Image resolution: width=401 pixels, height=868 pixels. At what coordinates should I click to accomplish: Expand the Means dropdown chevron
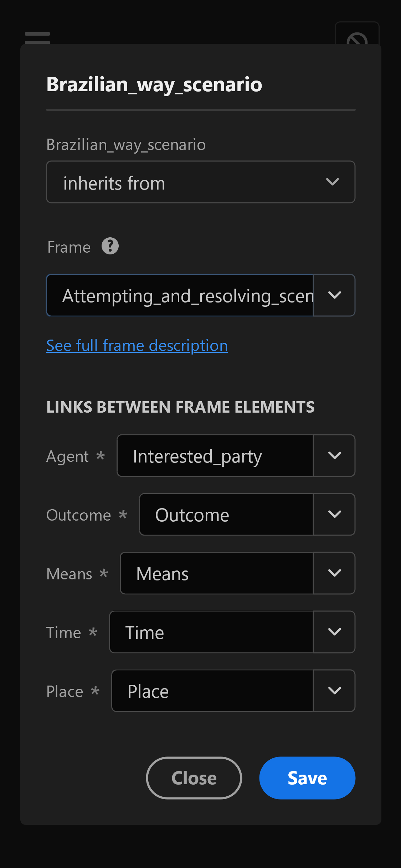[x=334, y=573]
